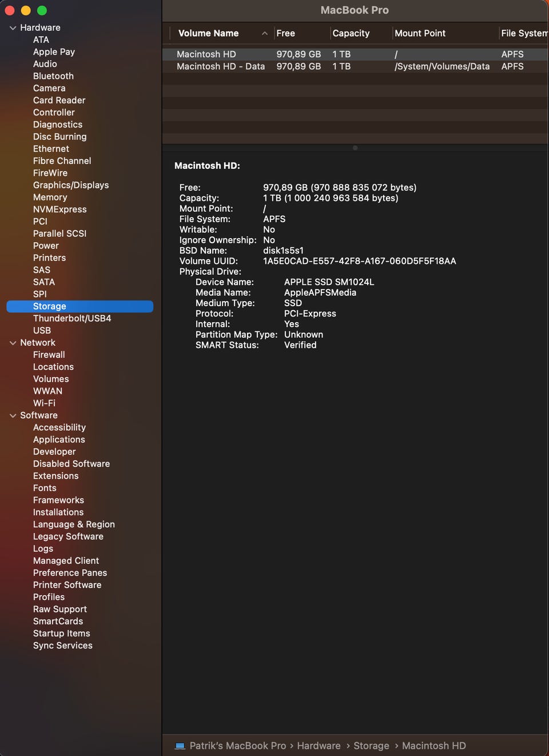The height and width of the screenshot is (756, 549).
Task: Open the ATA hardware category
Action: [41, 39]
